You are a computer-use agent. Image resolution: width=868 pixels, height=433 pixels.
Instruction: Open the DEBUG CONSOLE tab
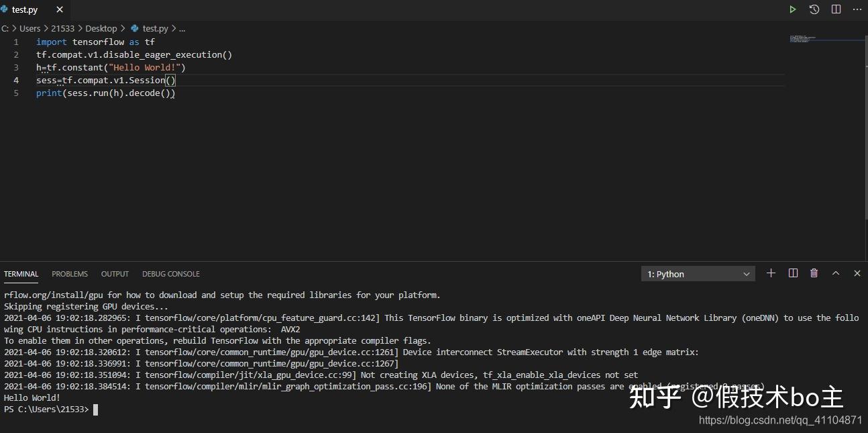pyautogui.click(x=171, y=274)
